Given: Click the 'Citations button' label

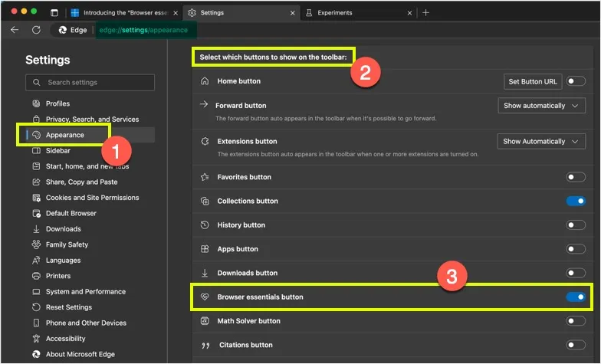Looking at the screenshot, I should pyautogui.click(x=245, y=345).
